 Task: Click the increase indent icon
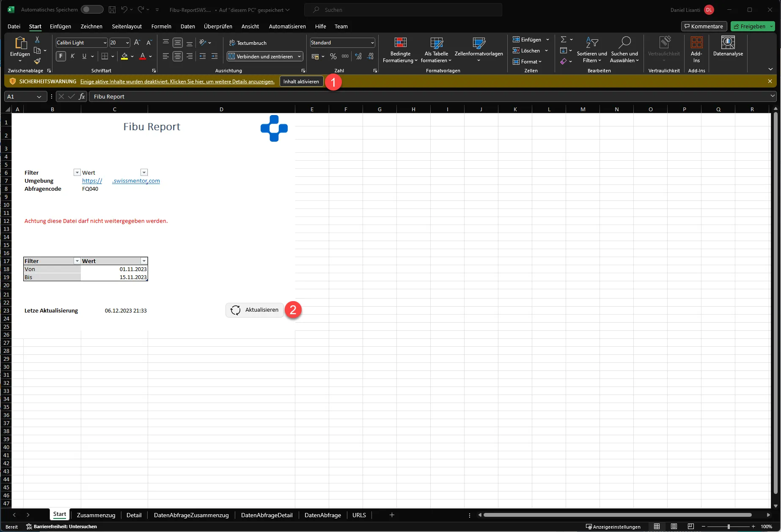click(x=214, y=56)
